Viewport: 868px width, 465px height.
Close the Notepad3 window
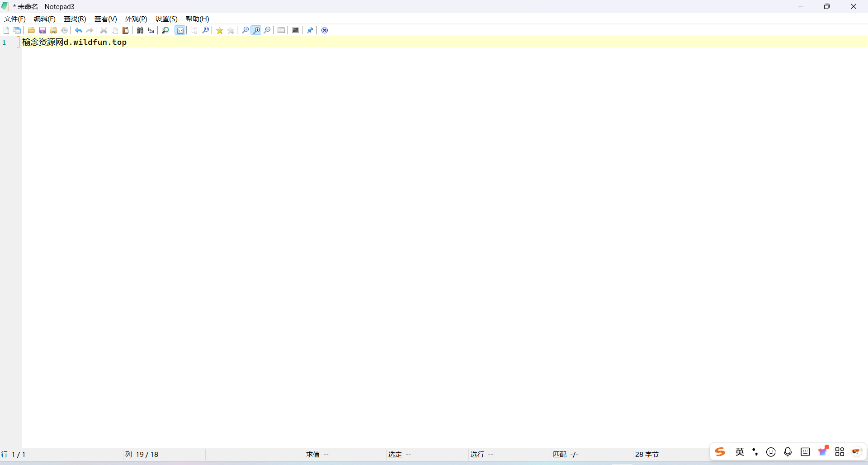tap(854, 6)
